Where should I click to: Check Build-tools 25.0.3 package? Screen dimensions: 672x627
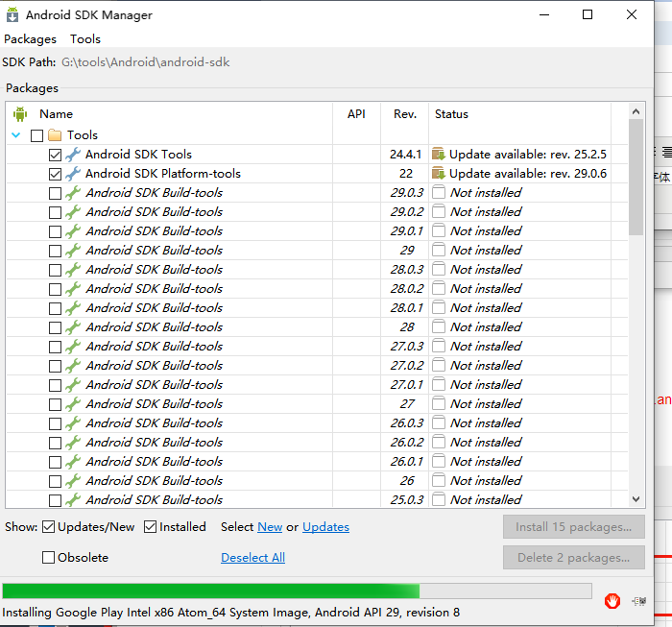(55, 500)
